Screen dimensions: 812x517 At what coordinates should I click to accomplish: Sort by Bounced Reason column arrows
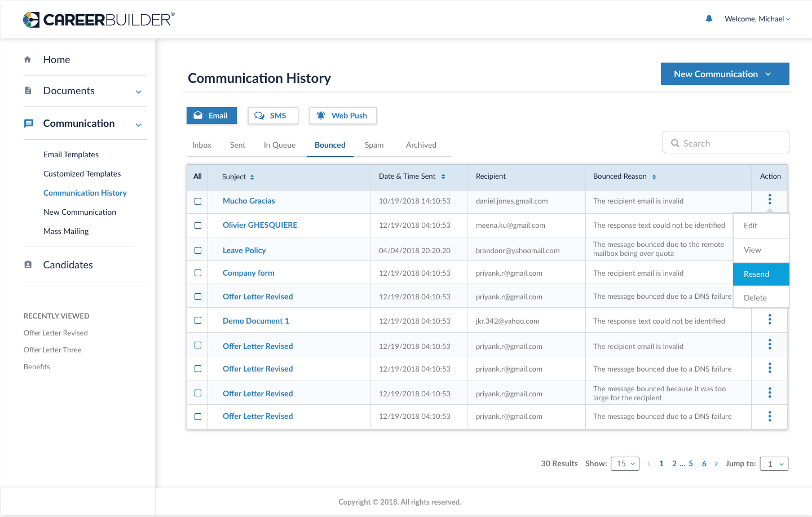(x=654, y=177)
